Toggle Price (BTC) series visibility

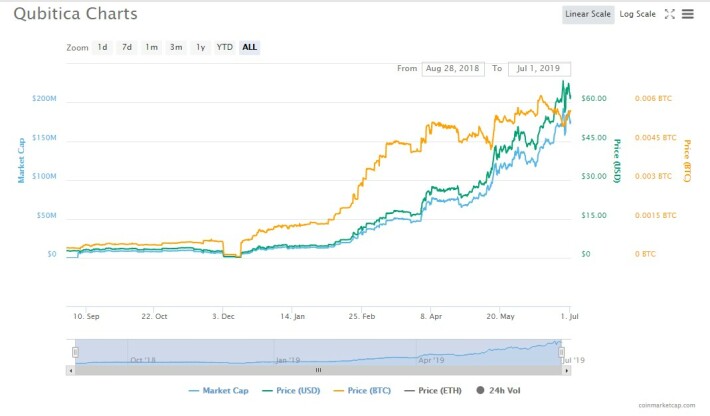362,390
